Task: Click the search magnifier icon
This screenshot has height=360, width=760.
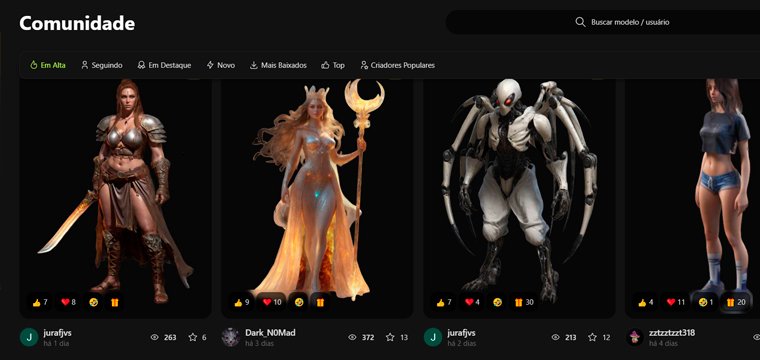Action: tap(580, 22)
